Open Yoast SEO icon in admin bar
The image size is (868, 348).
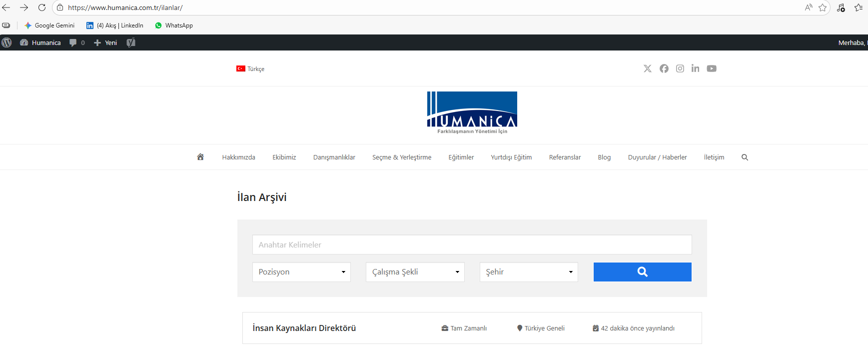pyautogui.click(x=131, y=42)
